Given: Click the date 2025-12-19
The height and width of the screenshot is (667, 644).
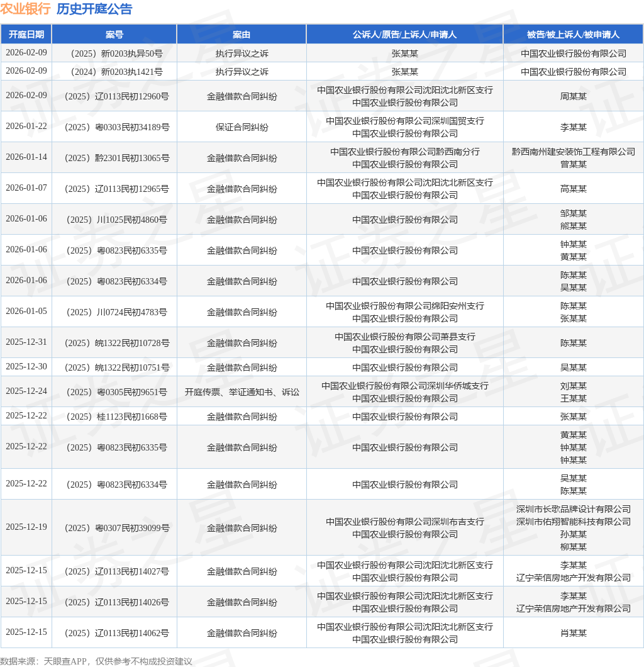Looking at the screenshot, I should [26, 527].
